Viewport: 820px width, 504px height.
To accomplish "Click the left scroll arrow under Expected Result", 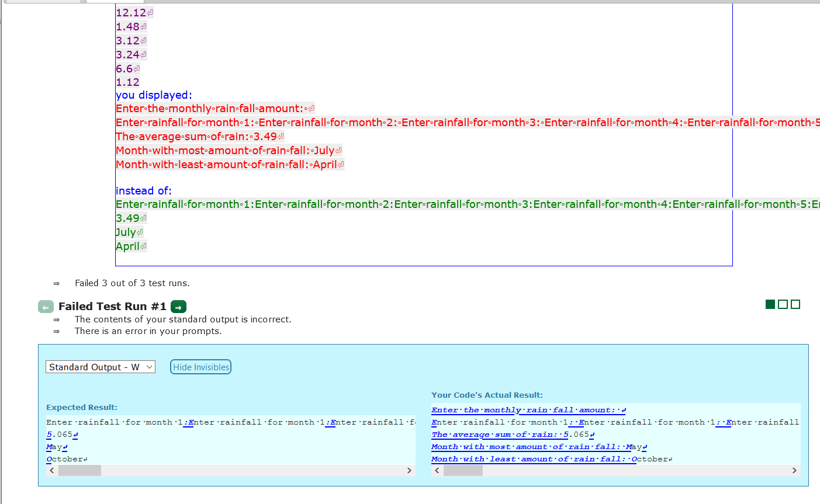I will click(x=51, y=470).
